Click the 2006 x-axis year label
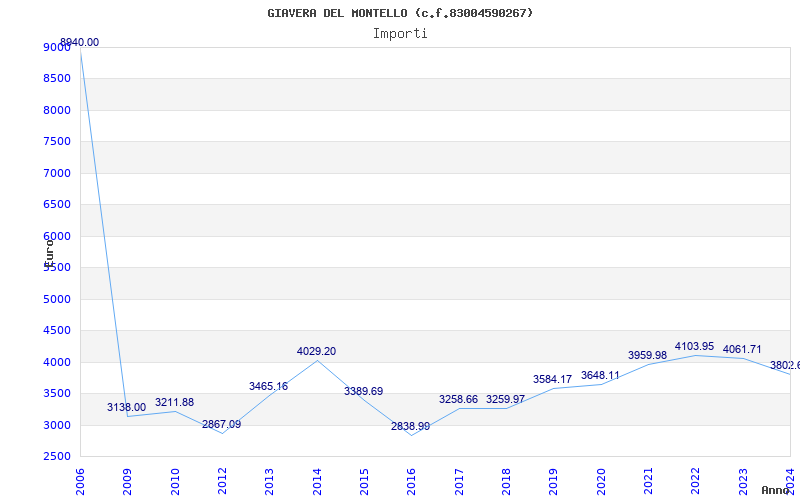This screenshot has height=500, width=800. tap(80, 482)
